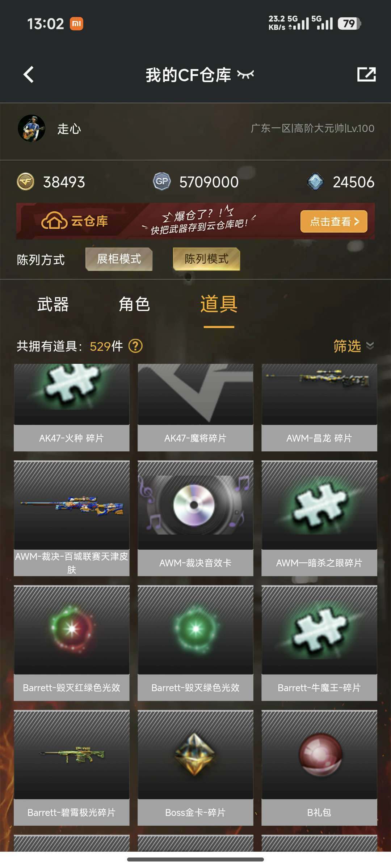
Task: Switch to 陈列模式 display mode
Action: click(206, 259)
